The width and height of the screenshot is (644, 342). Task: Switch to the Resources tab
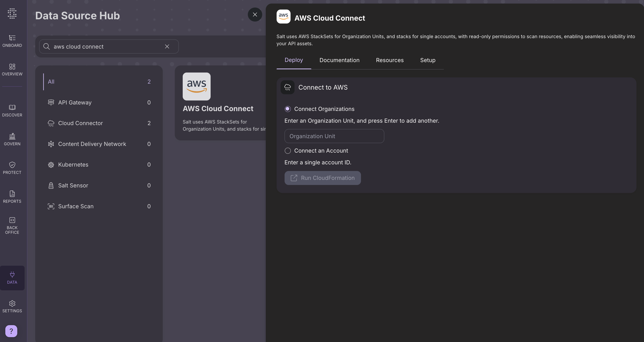[x=390, y=60]
